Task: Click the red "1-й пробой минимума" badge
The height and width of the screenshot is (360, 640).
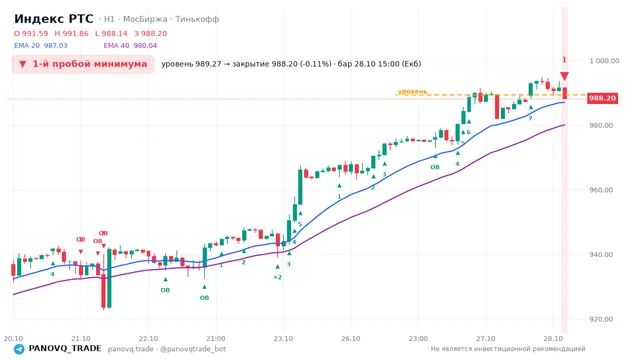Action: point(83,64)
